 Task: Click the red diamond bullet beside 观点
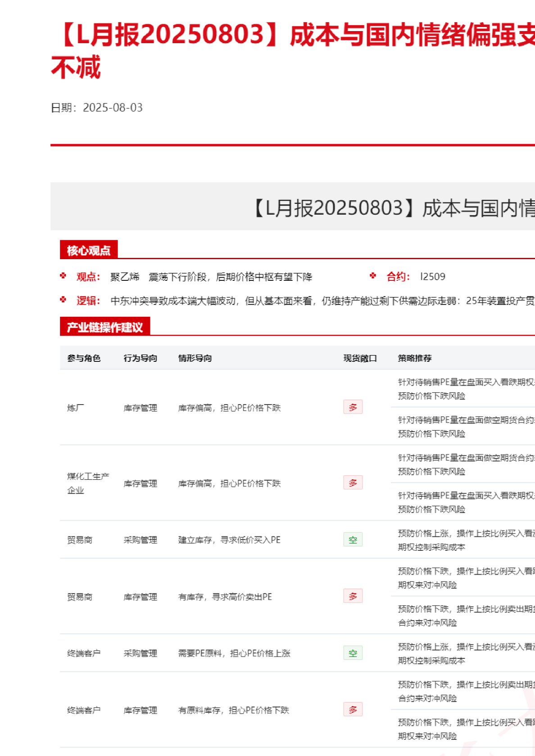[x=63, y=276]
